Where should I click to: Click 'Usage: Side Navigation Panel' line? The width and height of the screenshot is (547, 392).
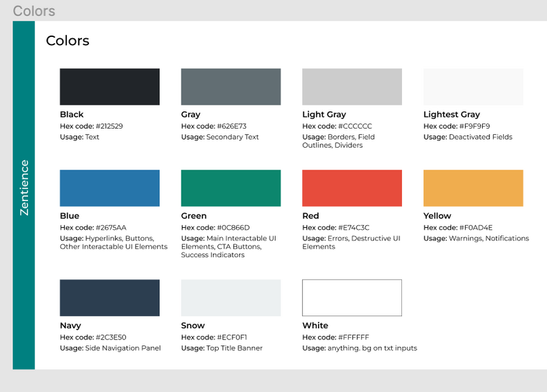pyautogui.click(x=110, y=348)
